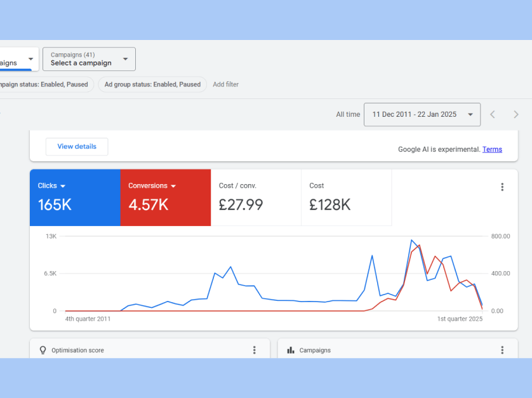Open Optimisation score card options menu
Image resolution: width=532 pixels, height=398 pixels.
coord(254,350)
